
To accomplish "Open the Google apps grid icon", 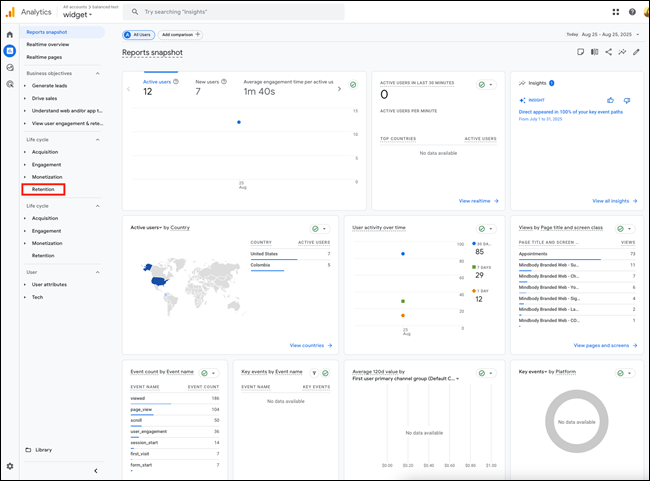I will [616, 12].
